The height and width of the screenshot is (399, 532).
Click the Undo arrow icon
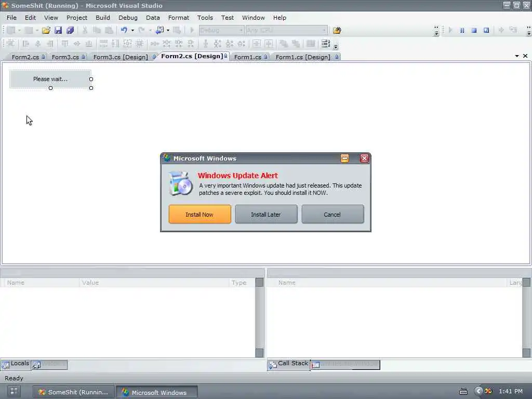tap(124, 30)
